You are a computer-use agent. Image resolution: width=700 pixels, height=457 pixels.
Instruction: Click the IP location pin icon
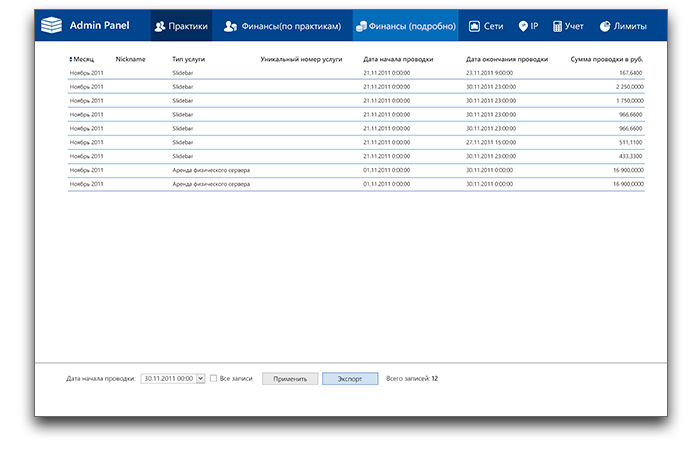point(523,26)
